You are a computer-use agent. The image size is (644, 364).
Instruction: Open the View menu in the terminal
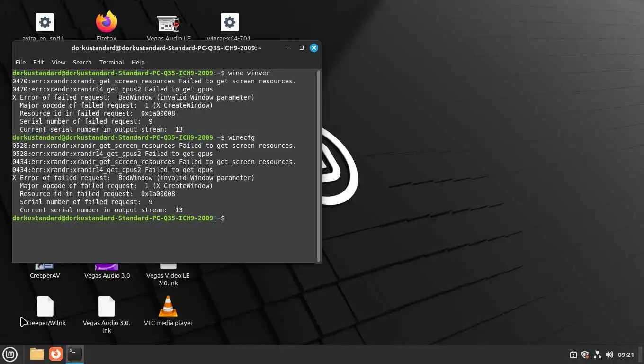58,62
